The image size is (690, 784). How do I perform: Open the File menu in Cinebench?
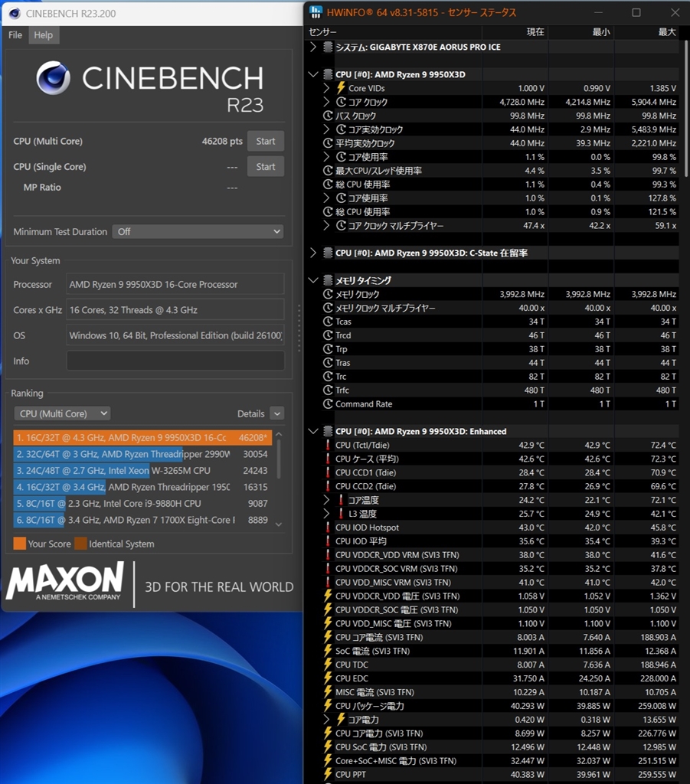pos(15,35)
